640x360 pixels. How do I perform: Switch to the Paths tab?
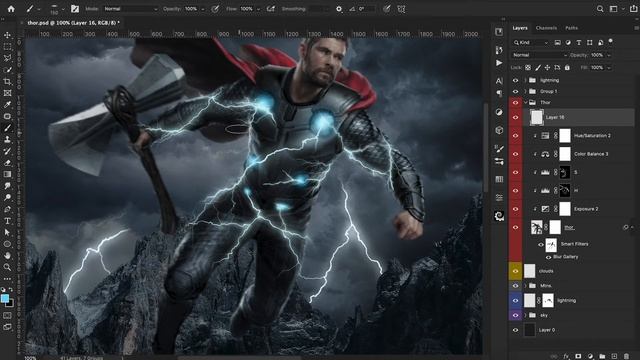571,28
